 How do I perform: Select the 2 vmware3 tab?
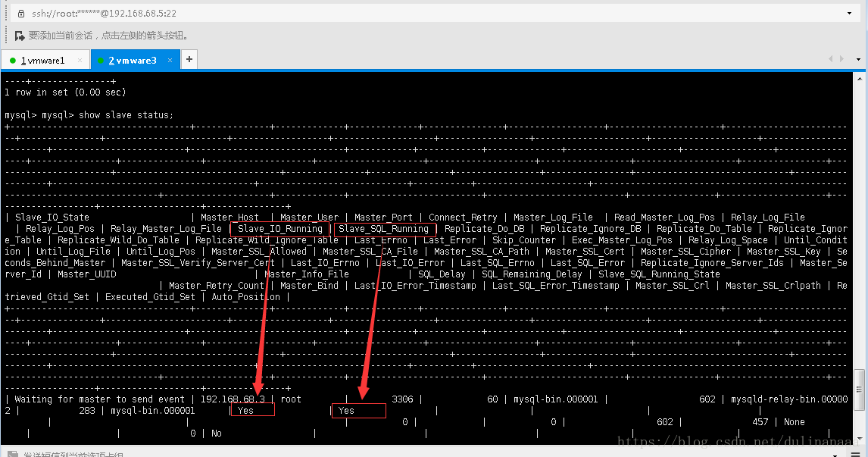click(x=136, y=60)
